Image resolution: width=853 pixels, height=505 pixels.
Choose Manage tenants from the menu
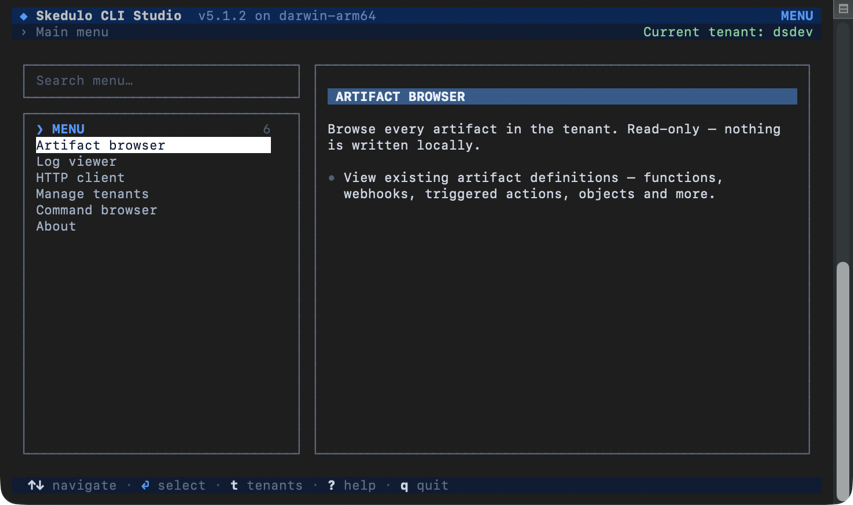[x=92, y=194]
